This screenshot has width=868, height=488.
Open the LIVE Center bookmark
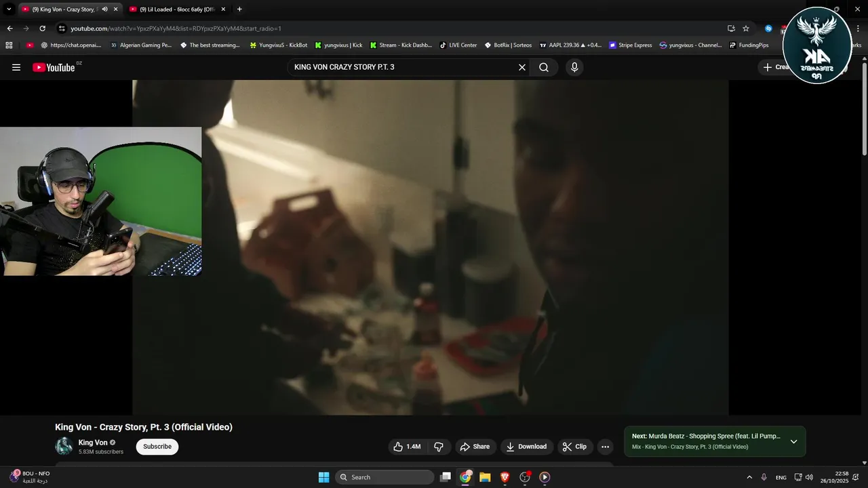[458, 45]
